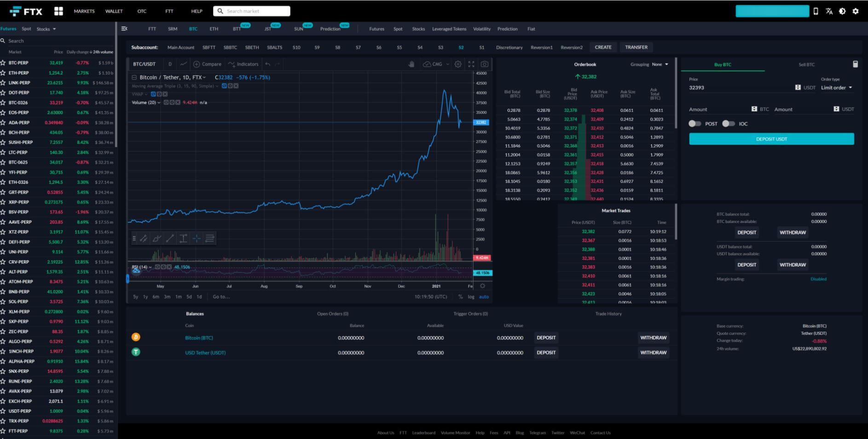Open the chart style line icon
Screen dimensions: 868x439
coord(183,64)
